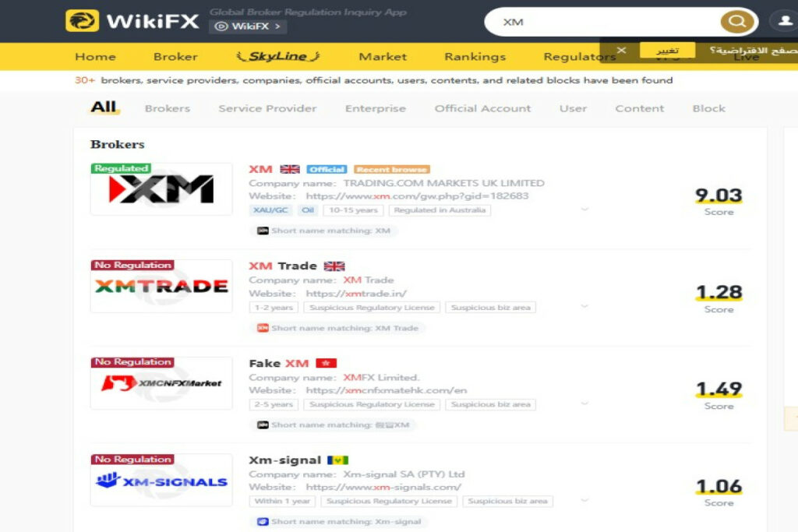Switch to the Block tab
The height and width of the screenshot is (532, 798).
pyautogui.click(x=709, y=108)
